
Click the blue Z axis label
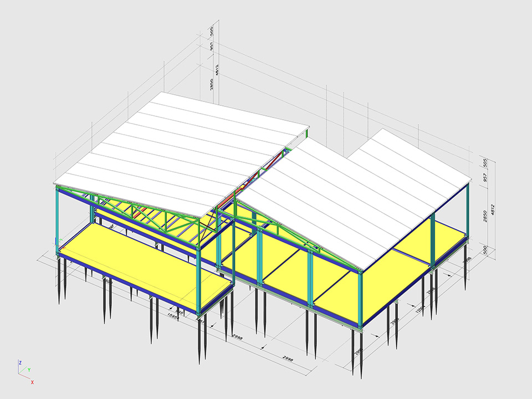click(20, 362)
